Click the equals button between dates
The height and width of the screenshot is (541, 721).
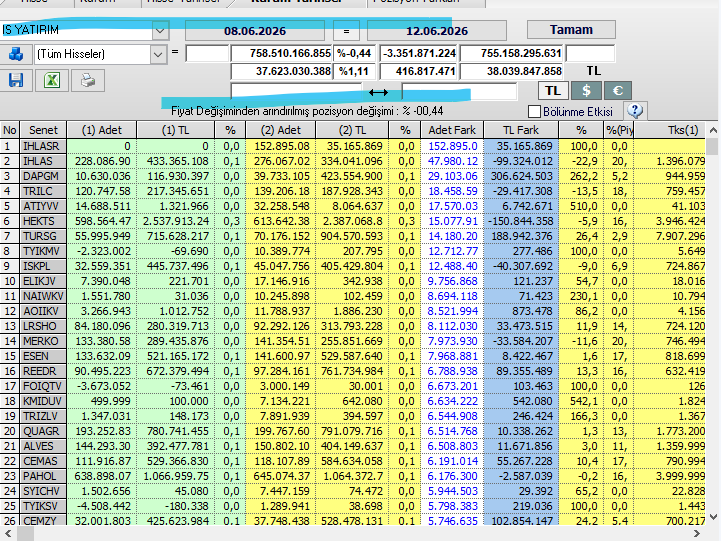346,31
